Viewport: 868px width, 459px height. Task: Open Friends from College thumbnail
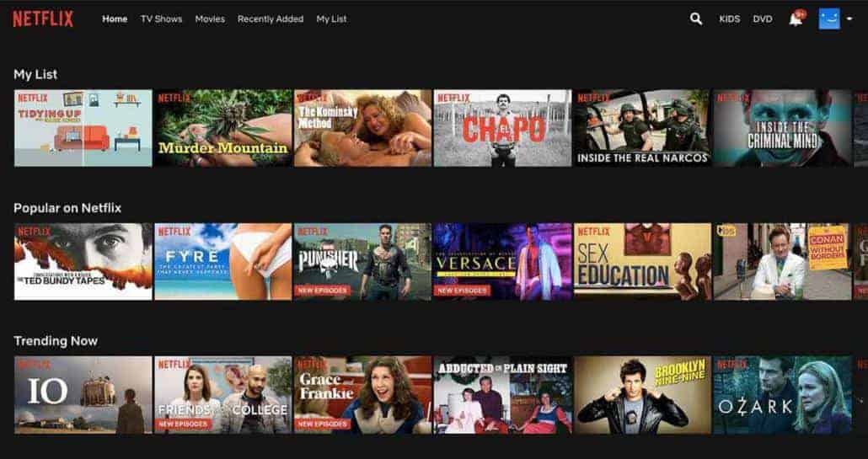223,395
